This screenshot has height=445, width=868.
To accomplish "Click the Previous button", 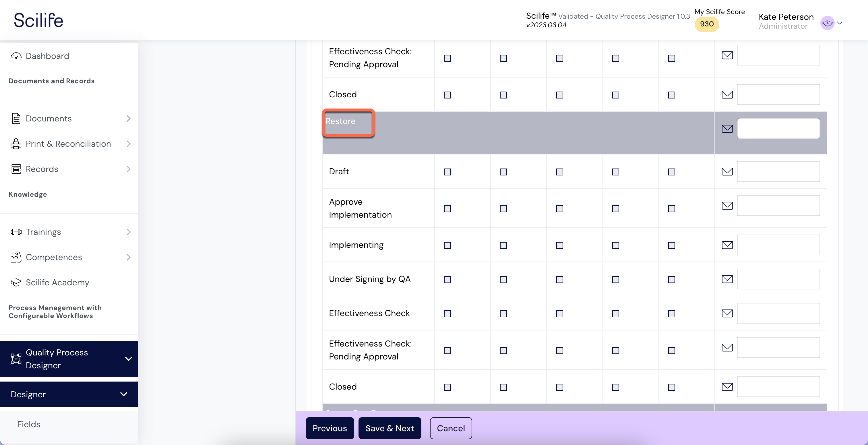I will coord(330,428).
